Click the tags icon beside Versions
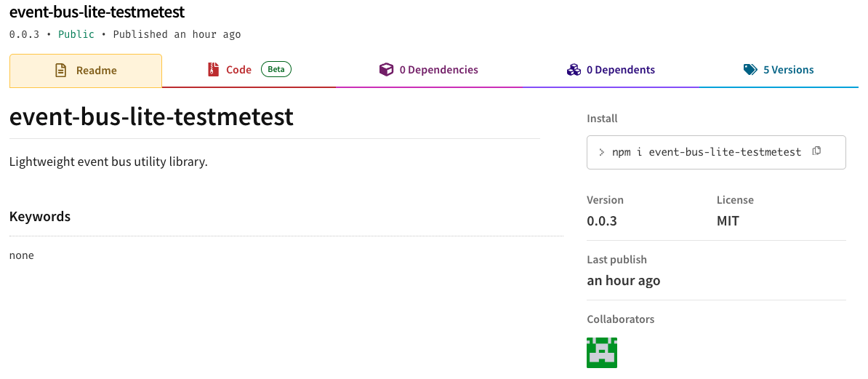The height and width of the screenshot is (379, 868). [750, 70]
